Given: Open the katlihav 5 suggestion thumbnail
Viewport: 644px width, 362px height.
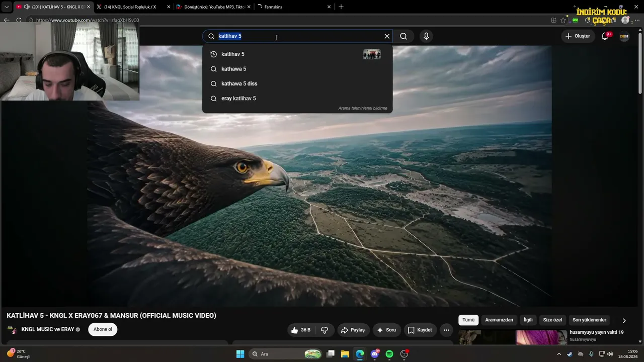Looking at the screenshot, I should (372, 54).
